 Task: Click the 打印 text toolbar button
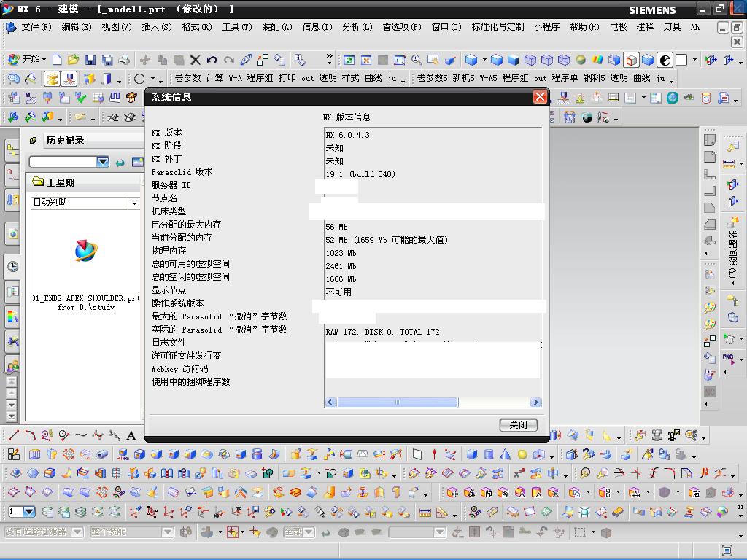pos(287,78)
